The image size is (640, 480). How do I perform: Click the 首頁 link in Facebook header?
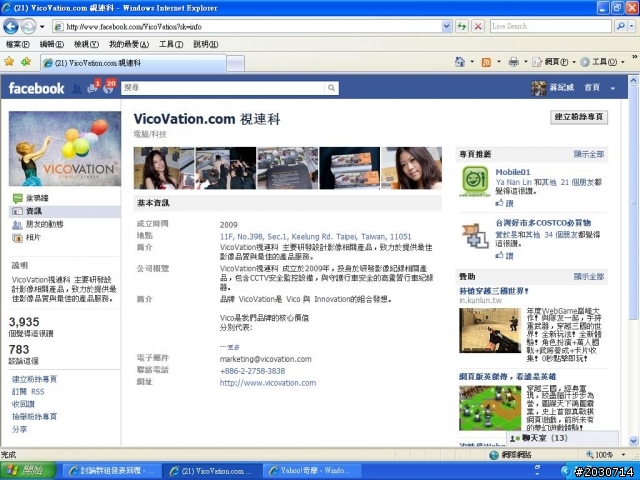pos(591,87)
